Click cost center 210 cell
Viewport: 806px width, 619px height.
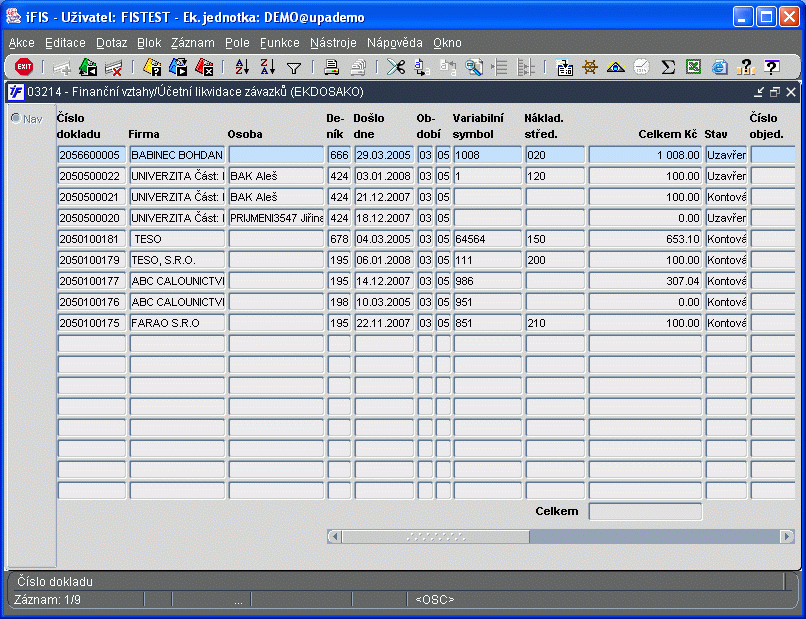tap(555, 323)
